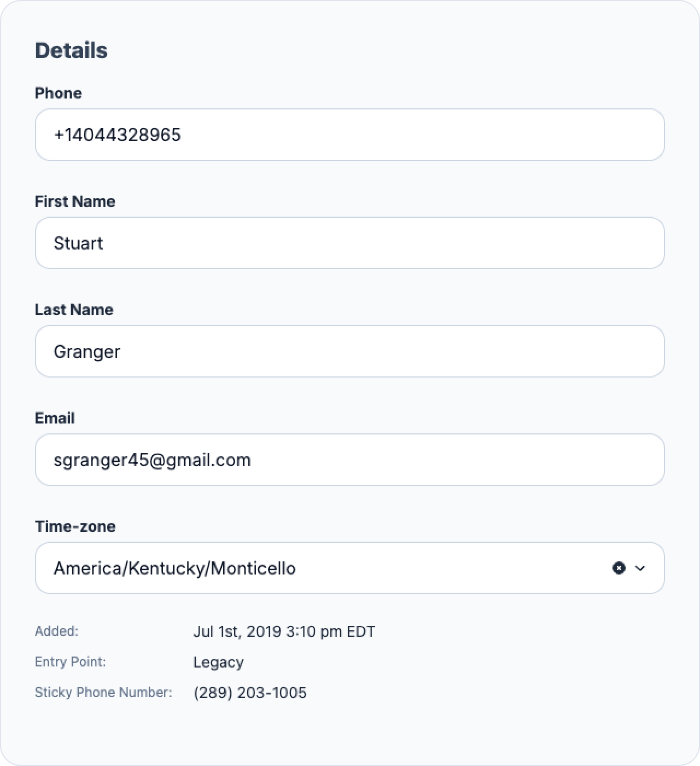
Task: Click the Time-zone label
Action: pos(75,526)
